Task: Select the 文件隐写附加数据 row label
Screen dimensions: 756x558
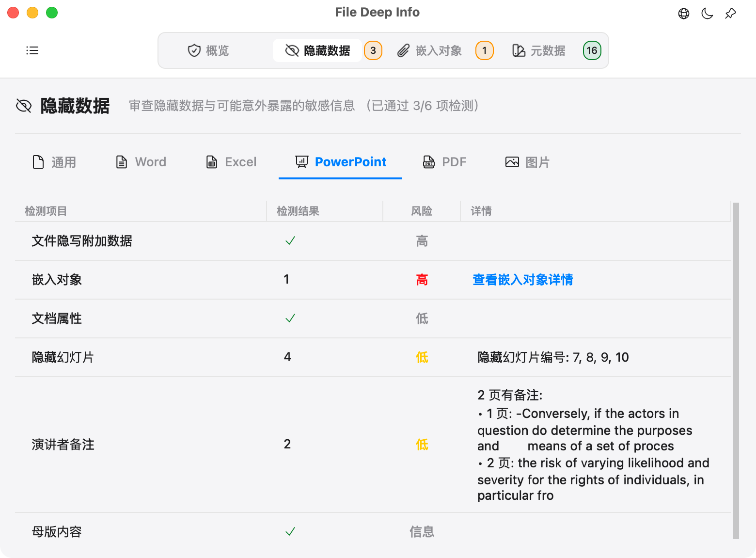Action: 82,241
